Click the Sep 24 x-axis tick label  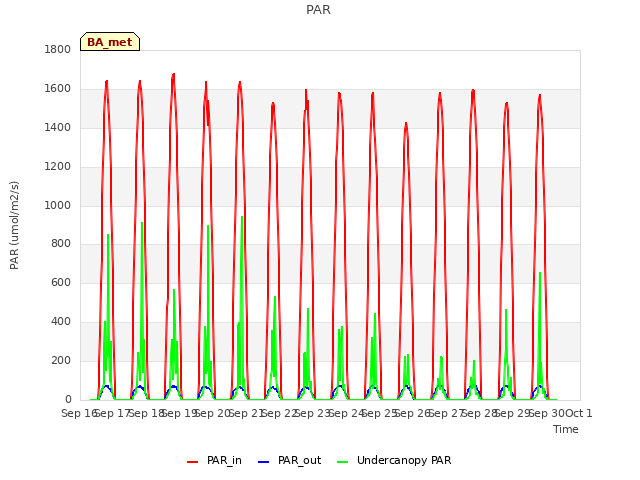point(347,413)
